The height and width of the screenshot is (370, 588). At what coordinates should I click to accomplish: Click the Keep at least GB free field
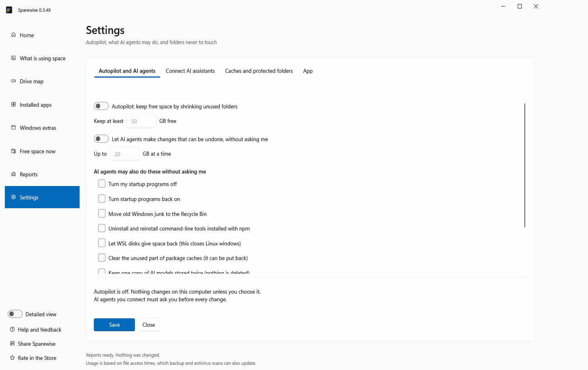pos(141,121)
